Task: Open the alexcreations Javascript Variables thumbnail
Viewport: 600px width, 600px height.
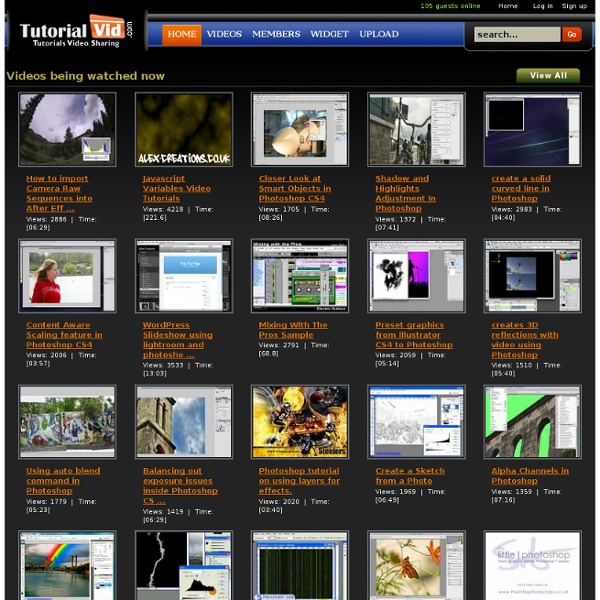Action: point(184,129)
